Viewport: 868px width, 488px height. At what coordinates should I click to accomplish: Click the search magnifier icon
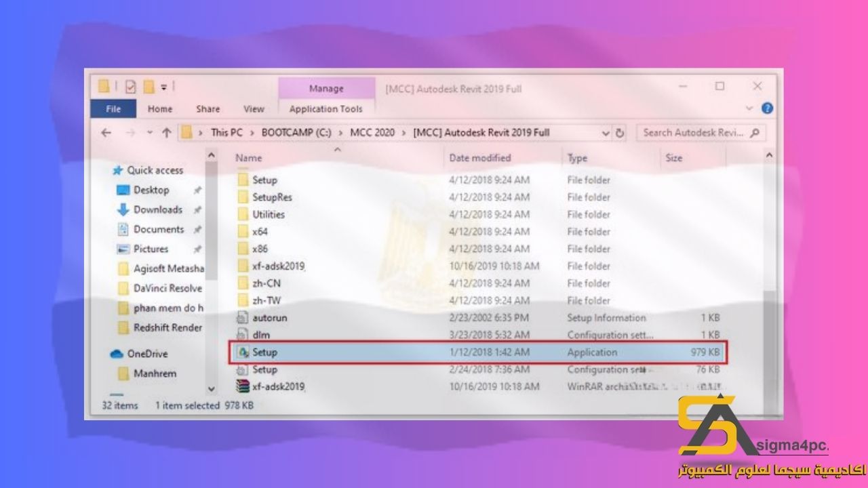point(755,133)
